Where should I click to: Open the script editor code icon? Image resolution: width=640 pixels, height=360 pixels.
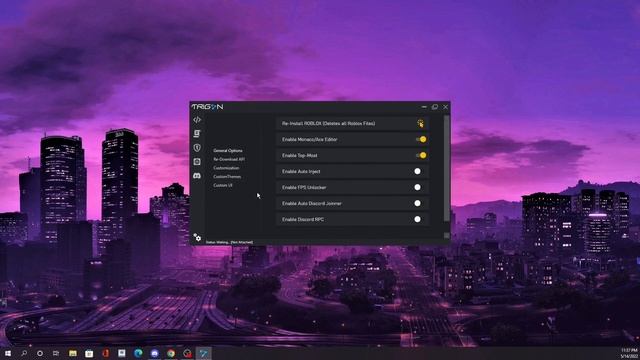point(197,120)
